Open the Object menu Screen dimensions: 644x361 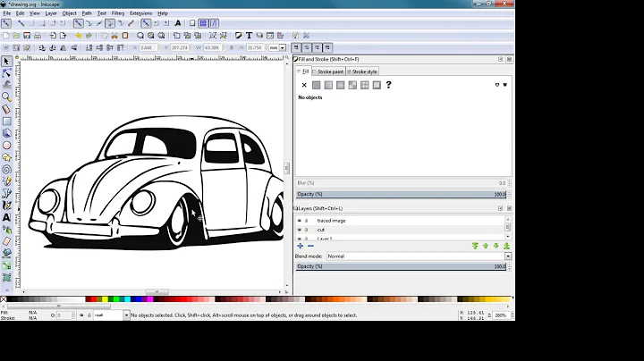point(69,13)
